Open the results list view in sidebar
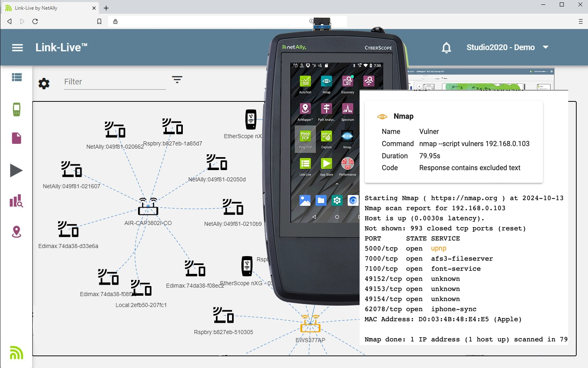Viewport: 588px width, 368px height. point(17,77)
